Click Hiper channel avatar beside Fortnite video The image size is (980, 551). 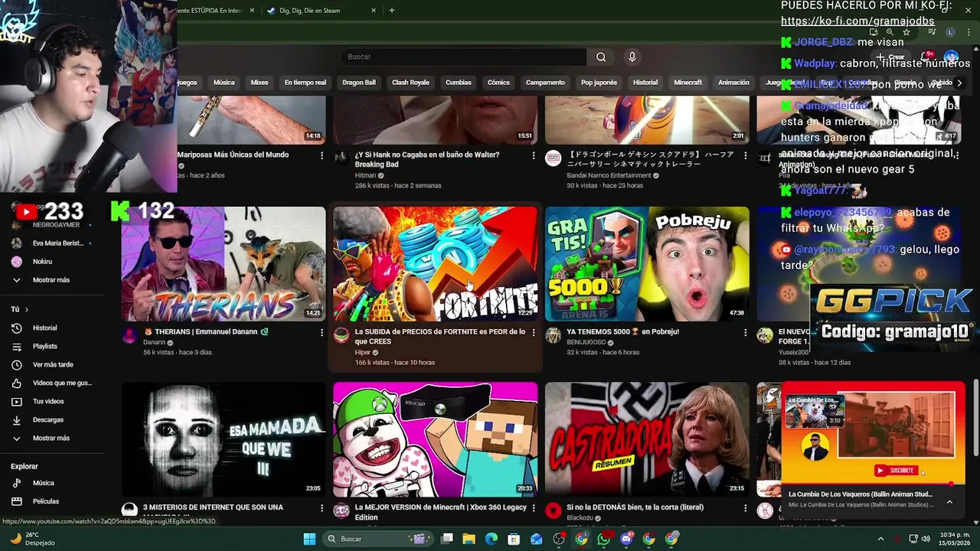click(x=341, y=336)
